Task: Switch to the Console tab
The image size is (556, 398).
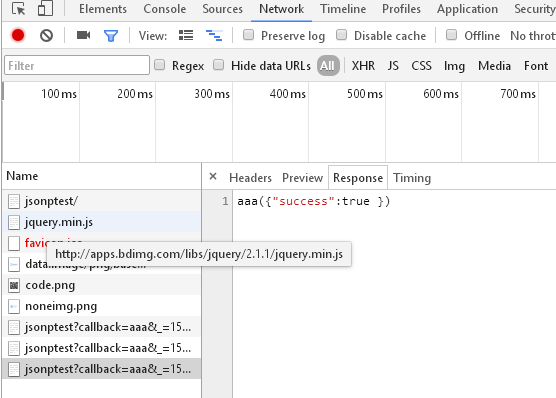Action: click(x=165, y=9)
